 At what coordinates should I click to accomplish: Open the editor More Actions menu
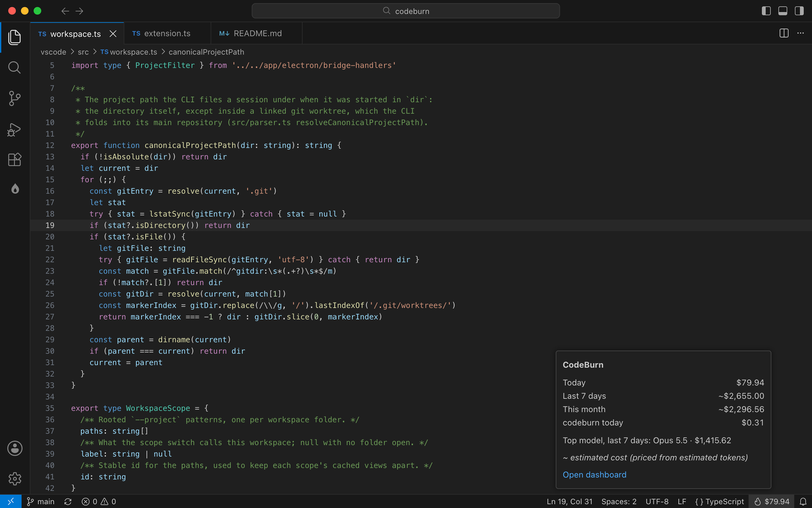pos(800,33)
